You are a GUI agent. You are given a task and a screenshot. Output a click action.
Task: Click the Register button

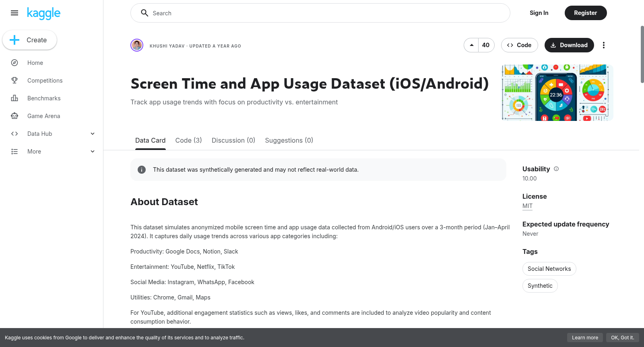(x=585, y=13)
